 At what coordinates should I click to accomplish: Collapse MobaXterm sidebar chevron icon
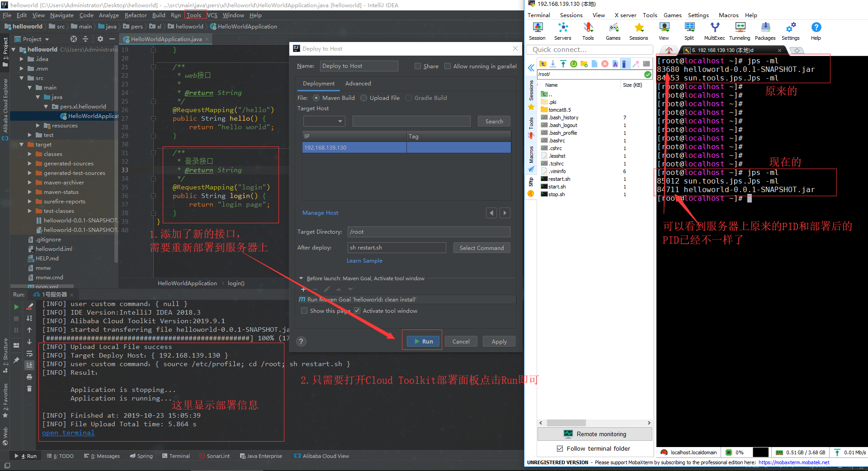coord(531,68)
